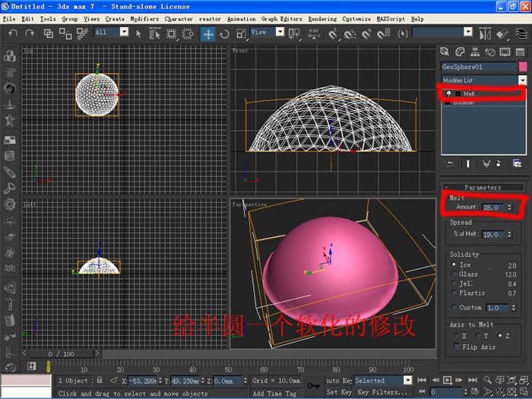Click the Auto Key button

pyautogui.click(x=339, y=380)
